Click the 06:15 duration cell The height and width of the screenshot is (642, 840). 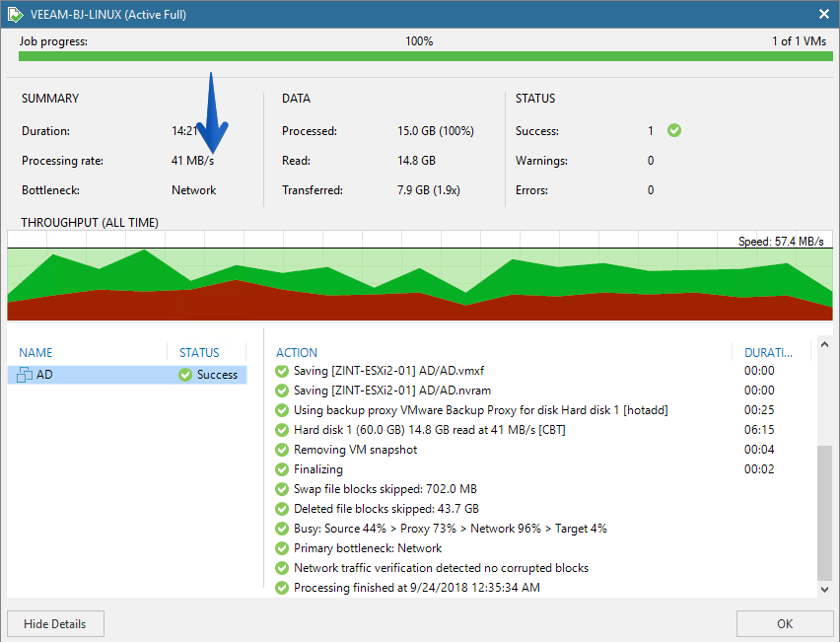click(x=759, y=430)
